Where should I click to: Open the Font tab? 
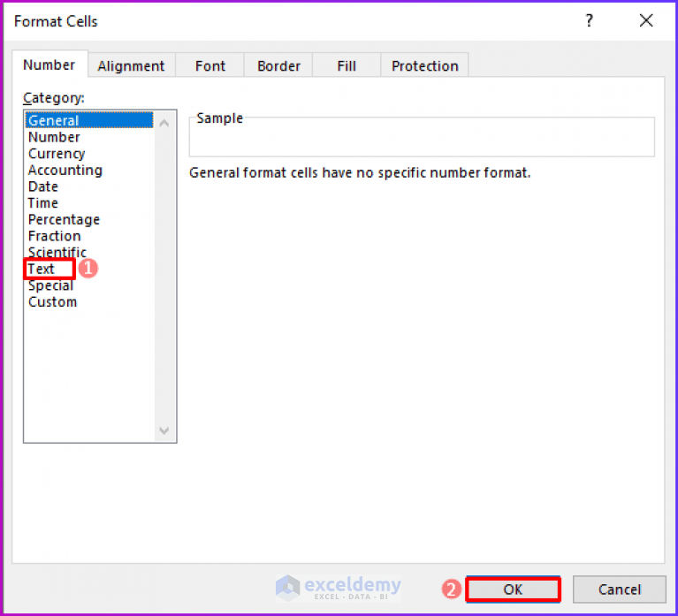click(x=209, y=65)
